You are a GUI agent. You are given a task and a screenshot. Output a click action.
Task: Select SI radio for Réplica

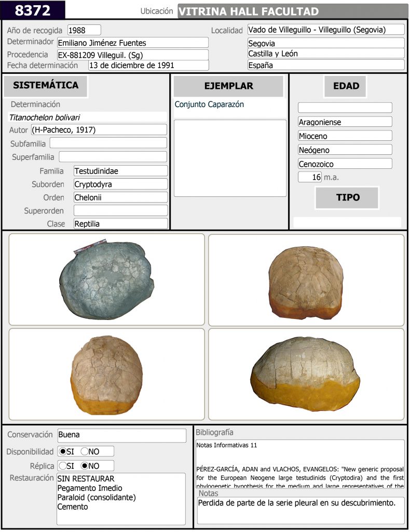pyautogui.click(x=63, y=466)
